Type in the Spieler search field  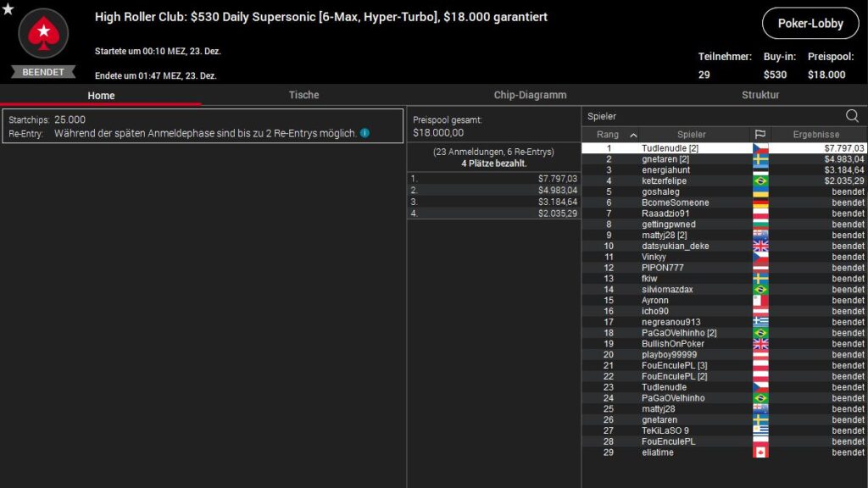[712, 116]
